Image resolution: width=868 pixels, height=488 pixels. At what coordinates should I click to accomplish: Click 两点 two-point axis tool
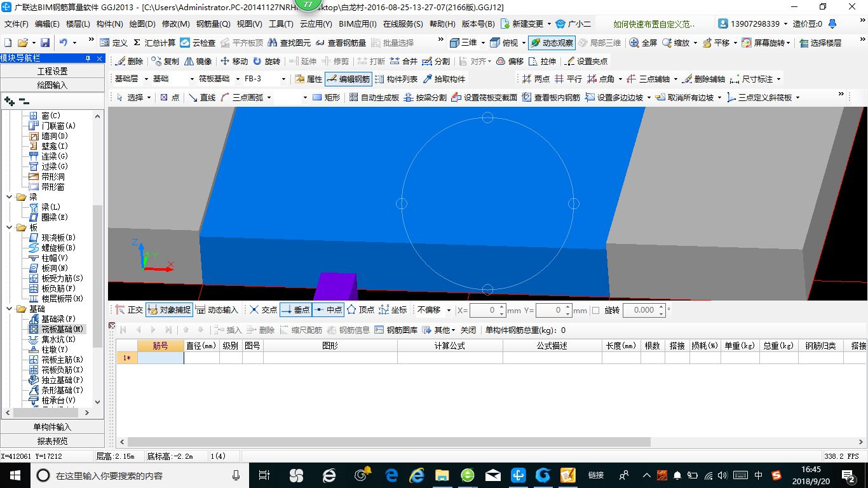(x=536, y=79)
